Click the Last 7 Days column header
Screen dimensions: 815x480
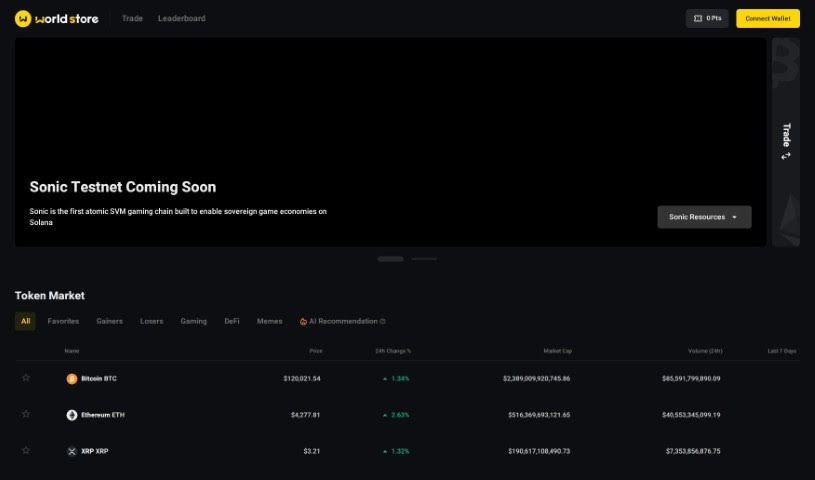pyautogui.click(x=782, y=351)
